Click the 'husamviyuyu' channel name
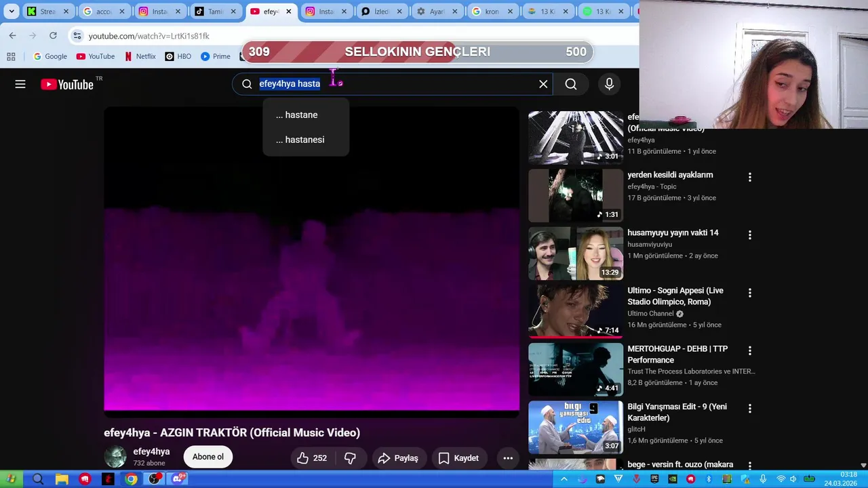This screenshot has height=488, width=868. (650, 244)
